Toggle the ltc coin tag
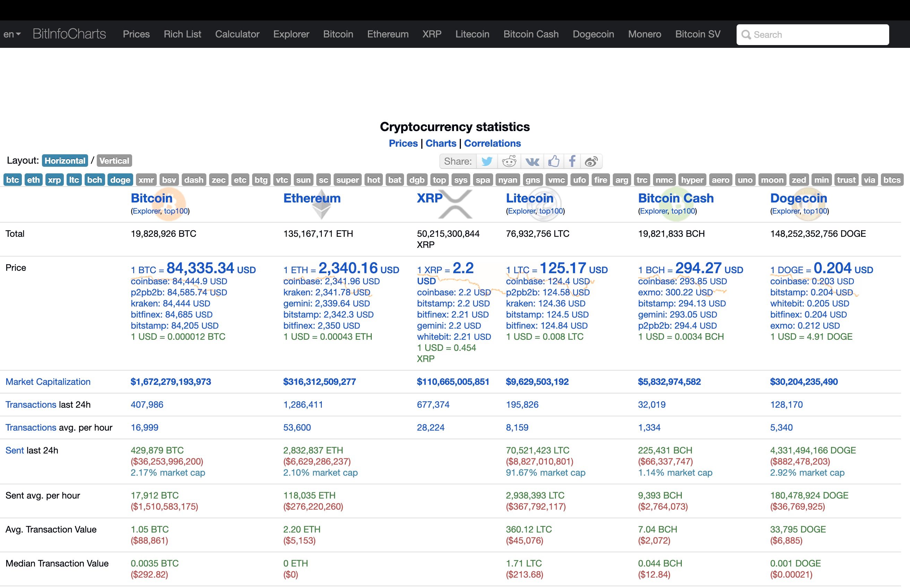Image resolution: width=910 pixels, height=588 pixels. click(74, 180)
